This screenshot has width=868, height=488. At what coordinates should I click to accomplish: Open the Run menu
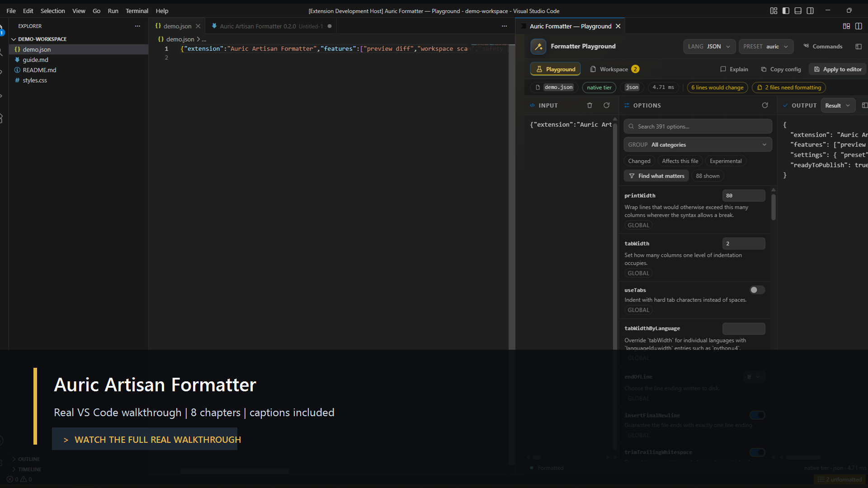(113, 11)
